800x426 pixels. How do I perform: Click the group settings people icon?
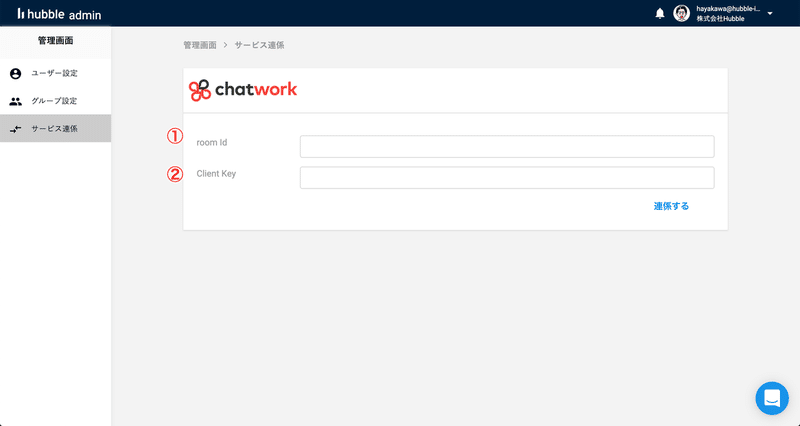16,102
